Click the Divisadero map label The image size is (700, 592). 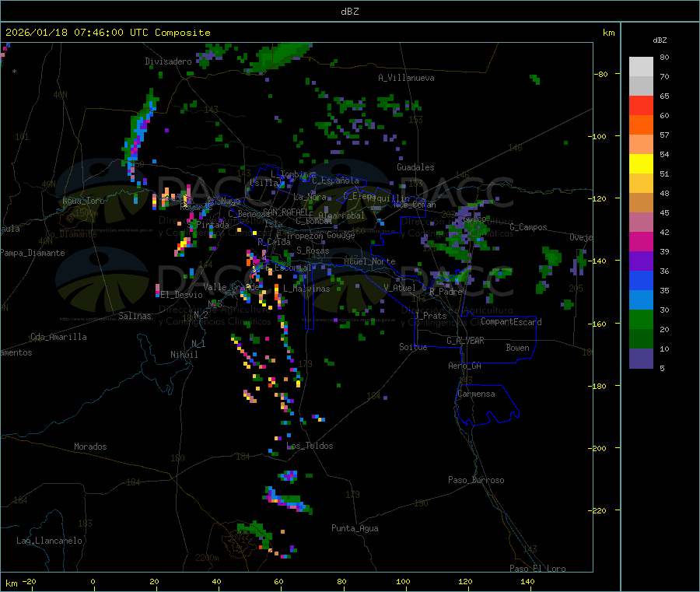point(168,61)
